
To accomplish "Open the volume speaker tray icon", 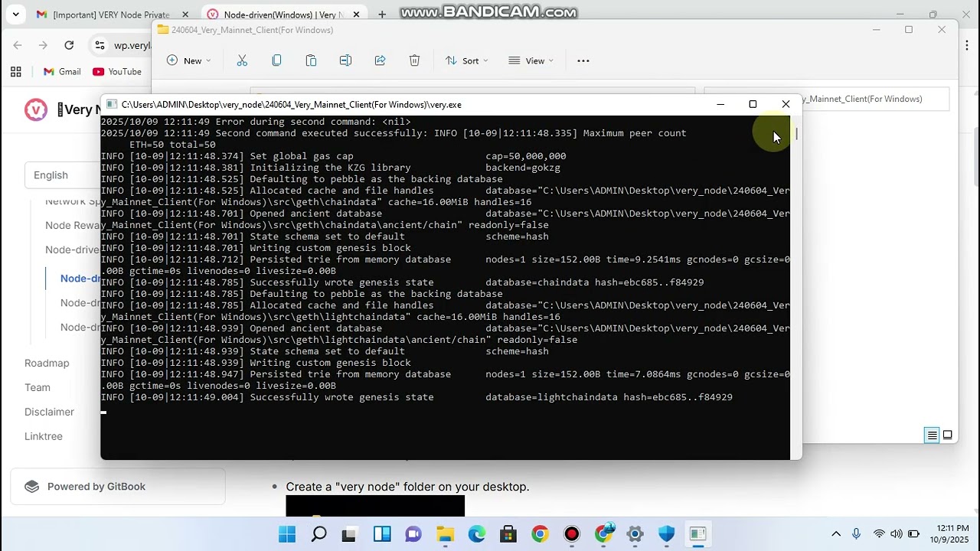I will pos(896,534).
